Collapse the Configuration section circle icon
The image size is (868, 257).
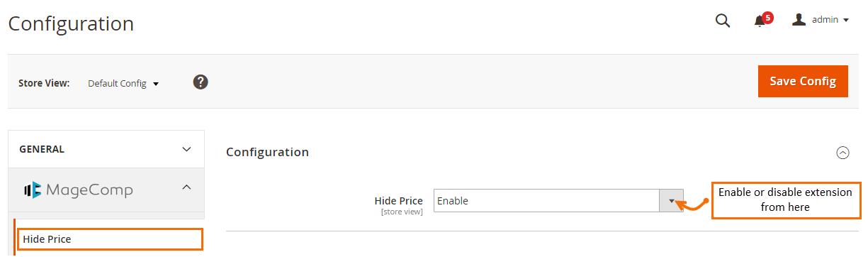point(842,152)
